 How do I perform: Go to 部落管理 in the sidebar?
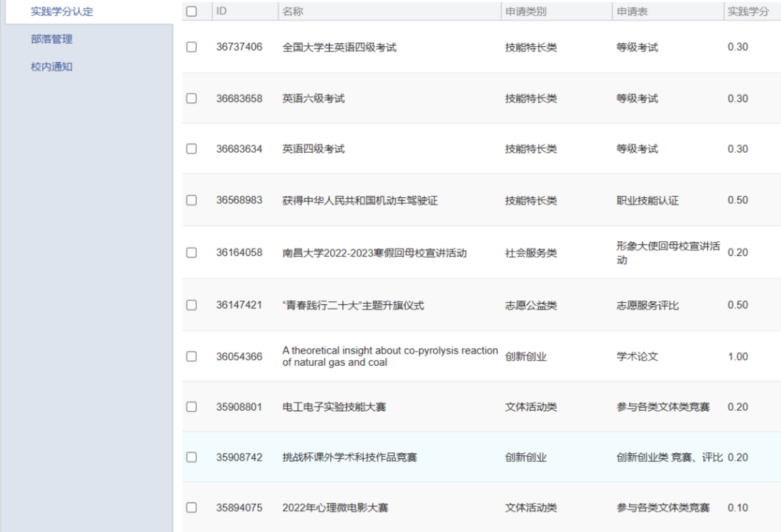[x=51, y=39]
